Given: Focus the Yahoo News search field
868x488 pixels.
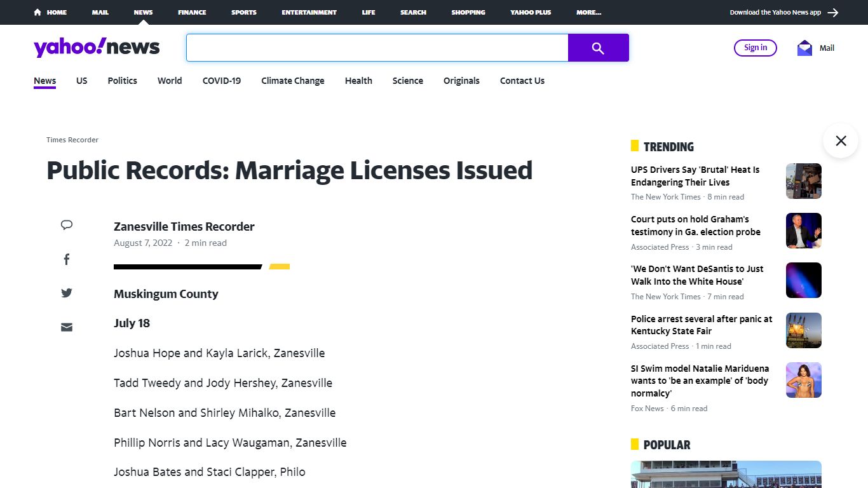Looking at the screenshot, I should click(377, 48).
